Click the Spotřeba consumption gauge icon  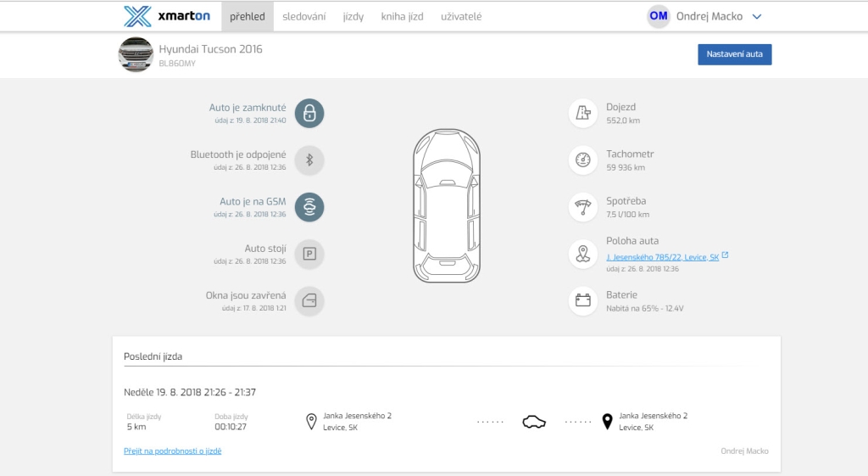click(x=583, y=207)
